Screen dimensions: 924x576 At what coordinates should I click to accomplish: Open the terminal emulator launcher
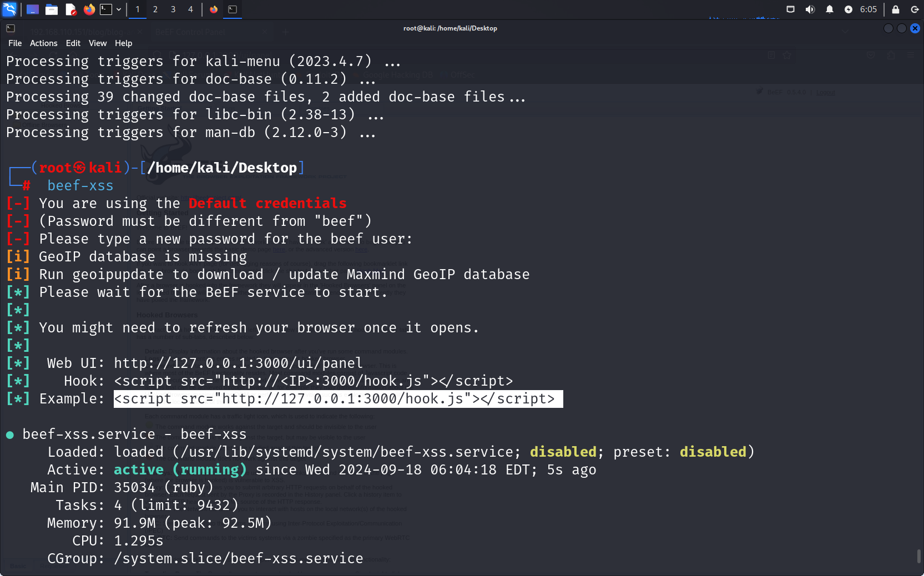coord(106,9)
